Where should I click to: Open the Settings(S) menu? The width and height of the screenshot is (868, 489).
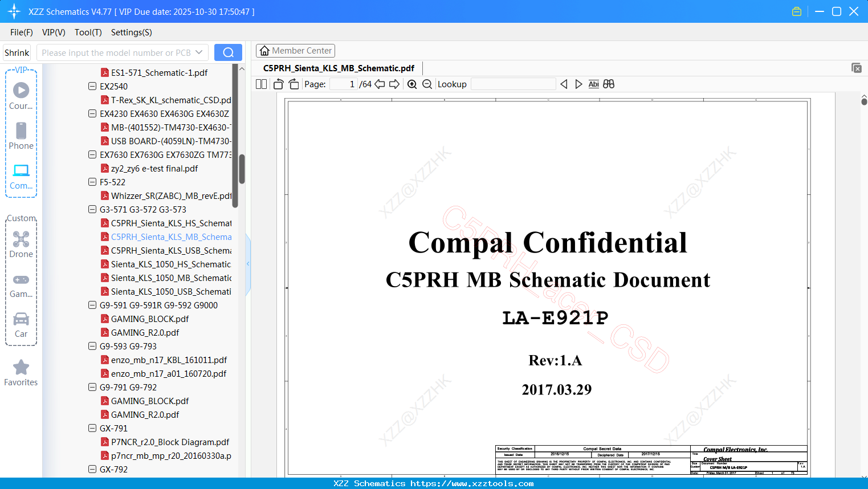tap(132, 32)
